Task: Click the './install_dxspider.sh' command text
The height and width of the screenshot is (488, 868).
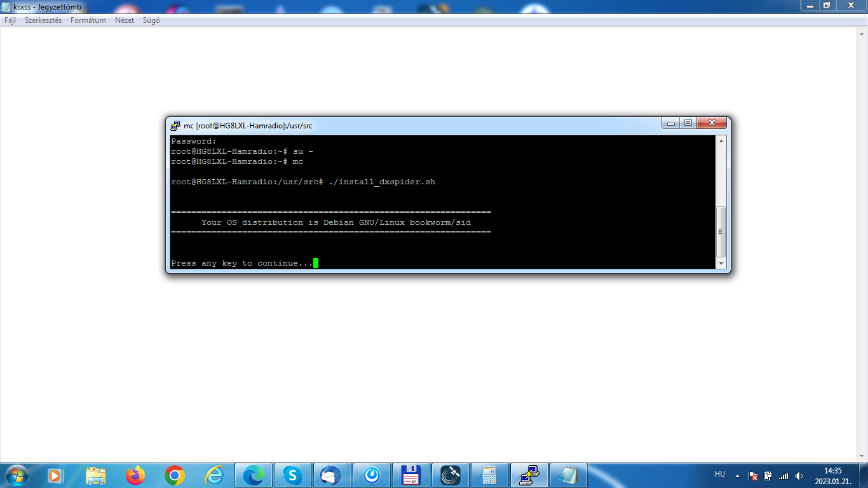Action: click(x=382, y=182)
